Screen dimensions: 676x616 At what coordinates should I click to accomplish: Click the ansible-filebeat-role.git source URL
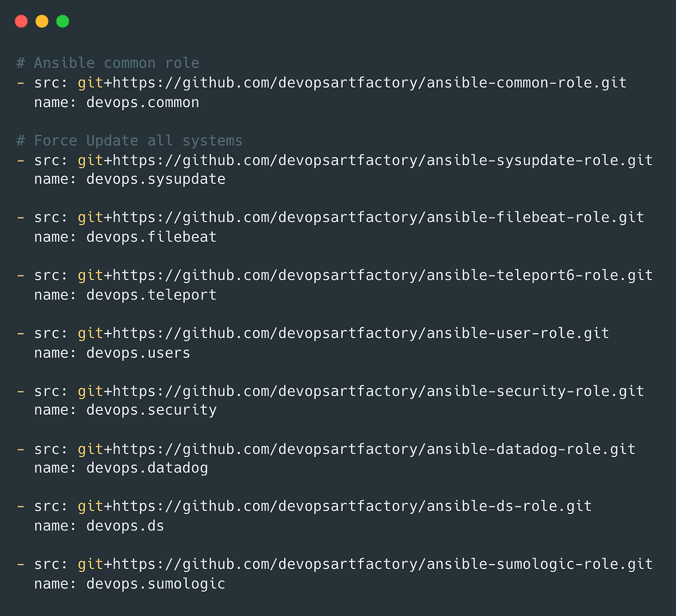click(361, 218)
